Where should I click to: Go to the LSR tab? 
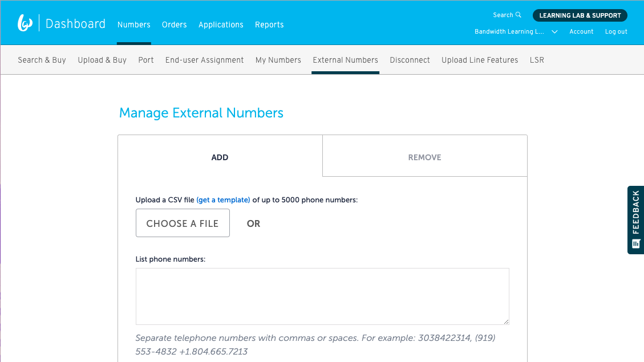[537, 60]
